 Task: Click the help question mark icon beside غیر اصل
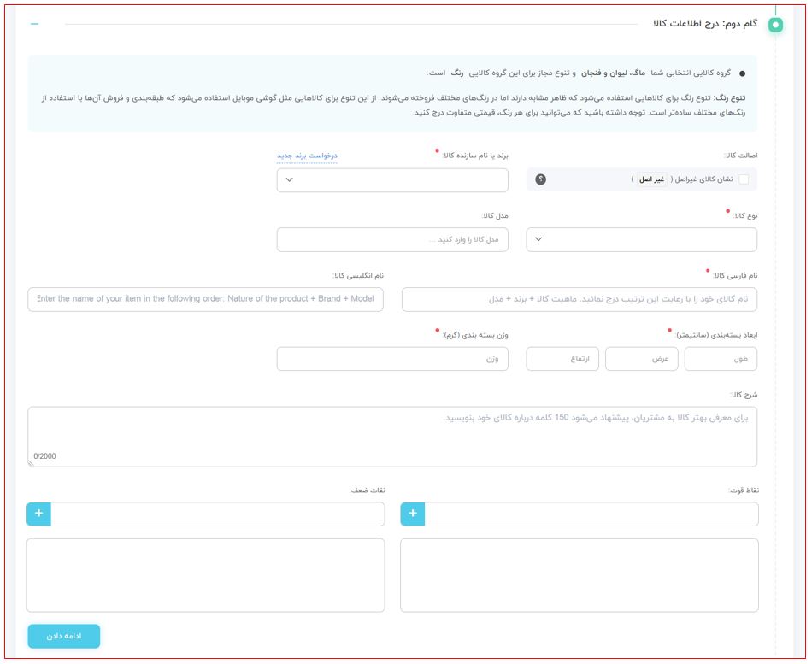pyautogui.click(x=540, y=179)
